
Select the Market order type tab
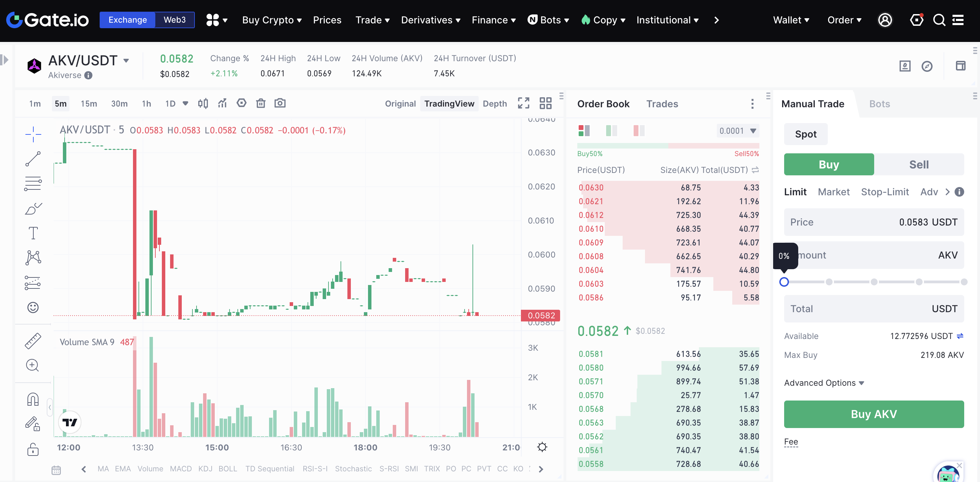(834, 192)
